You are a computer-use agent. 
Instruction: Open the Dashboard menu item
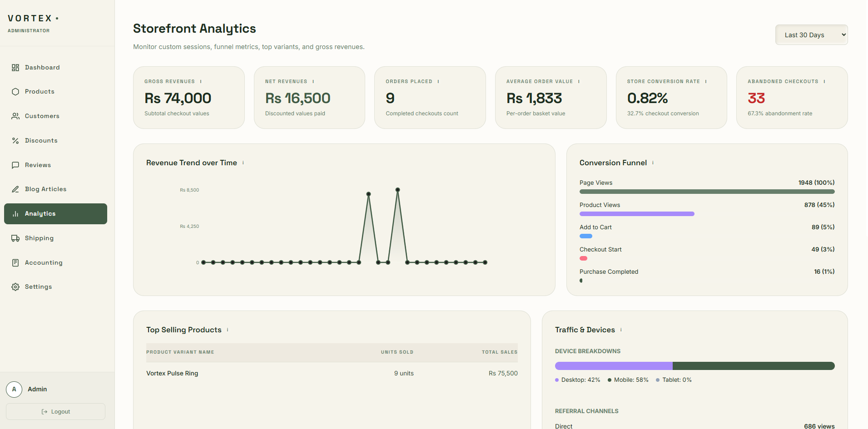pos(55,68)
